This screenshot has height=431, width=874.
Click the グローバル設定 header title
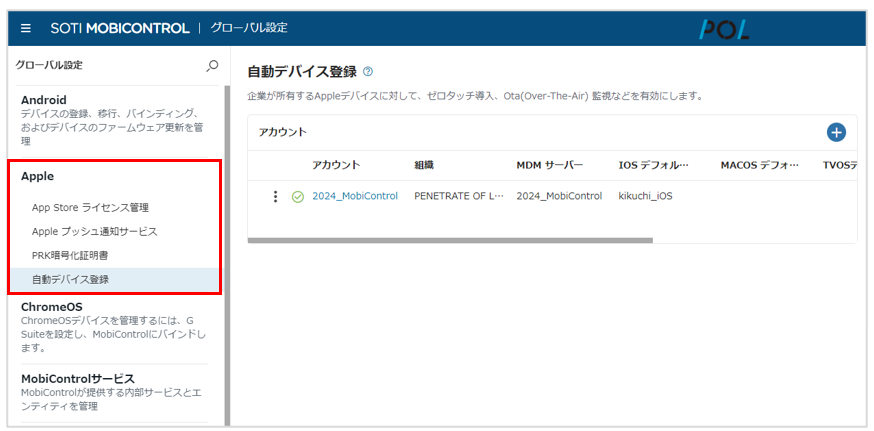click(x=249, y=27)
